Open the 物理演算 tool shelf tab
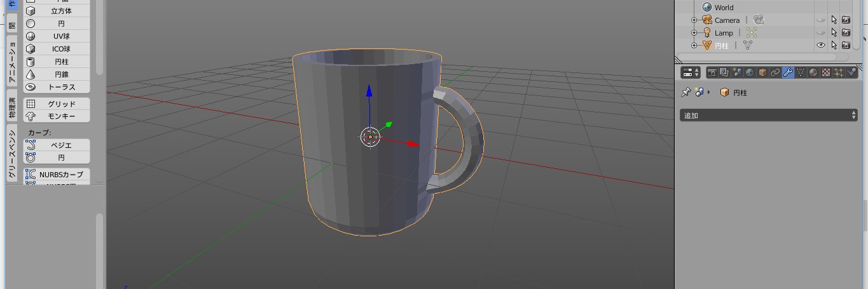The image size is (868, 289). 12,105
